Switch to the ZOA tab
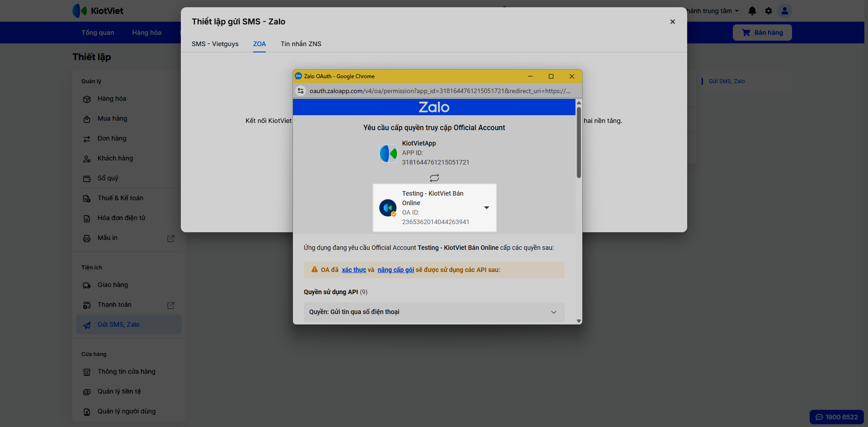 click(259, 44)
